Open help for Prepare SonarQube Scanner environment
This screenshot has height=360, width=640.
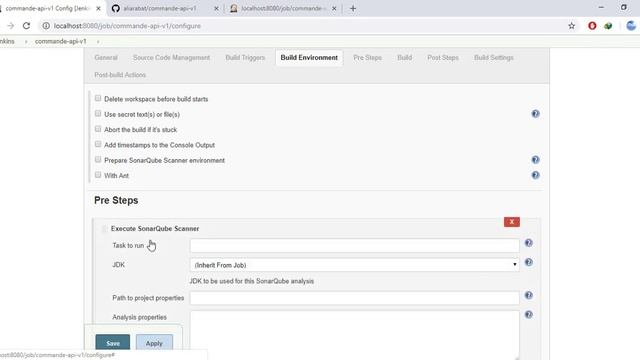[535, 160]
